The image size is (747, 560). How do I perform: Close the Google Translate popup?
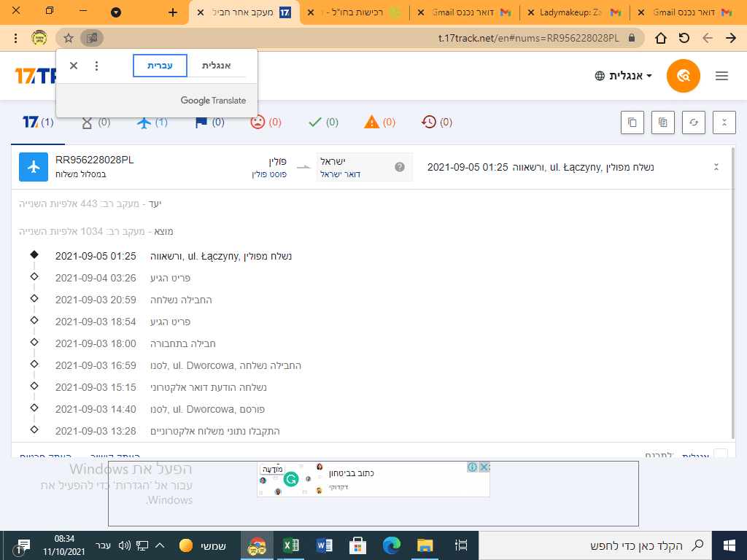pos(74,65)
